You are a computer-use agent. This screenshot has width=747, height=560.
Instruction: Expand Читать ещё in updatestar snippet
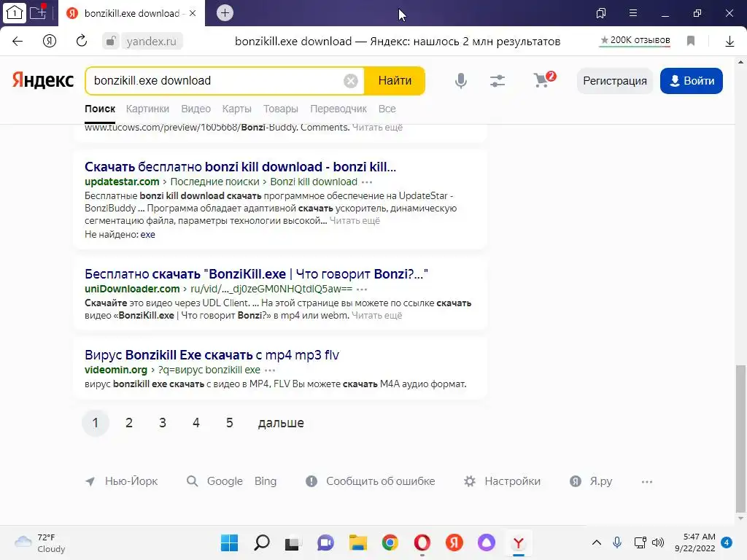[355, 220]
